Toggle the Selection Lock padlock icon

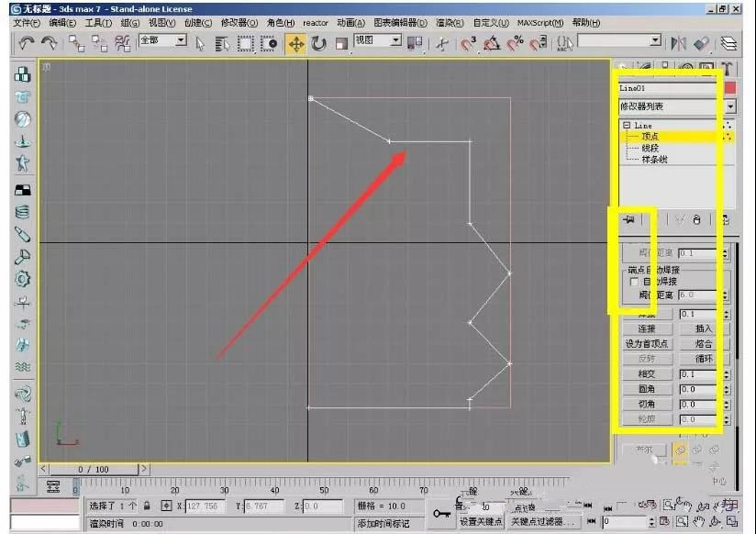pos(147,506)
